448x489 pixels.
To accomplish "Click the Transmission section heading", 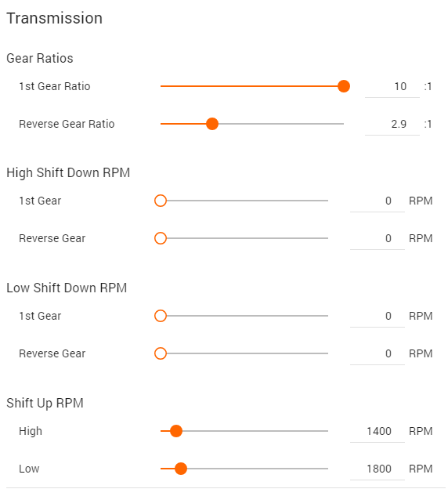I will pos(54,18).
